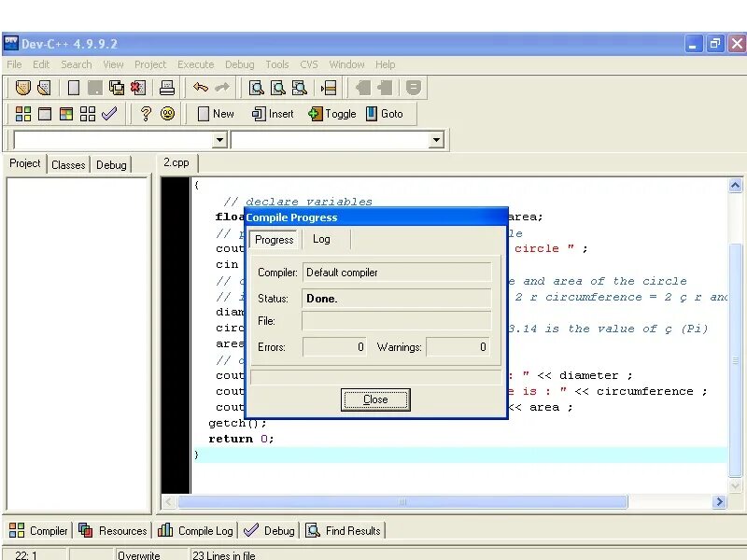Click the Toggle bookmark button

coord(332,114)
